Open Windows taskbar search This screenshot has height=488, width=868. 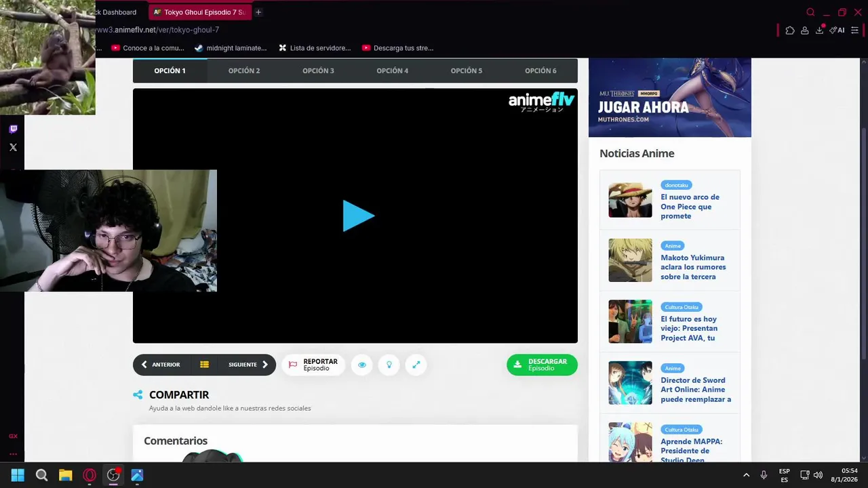click(x=41, y=475)
